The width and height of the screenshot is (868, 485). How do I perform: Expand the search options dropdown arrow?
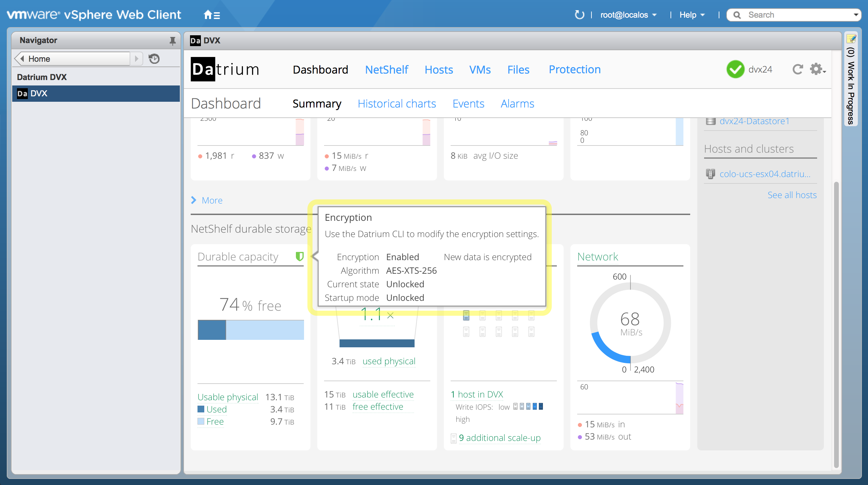[856, 15]
